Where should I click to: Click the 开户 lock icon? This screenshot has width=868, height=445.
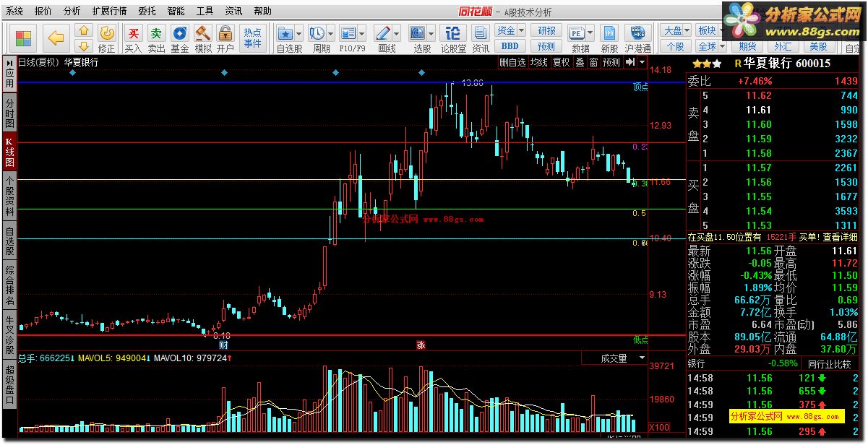click(225, 33)
